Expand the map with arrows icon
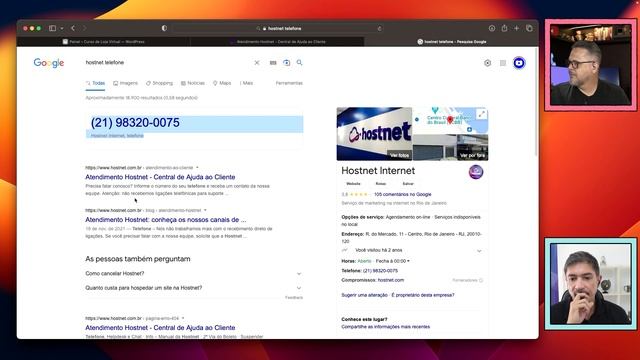 [x=482, y=114]
